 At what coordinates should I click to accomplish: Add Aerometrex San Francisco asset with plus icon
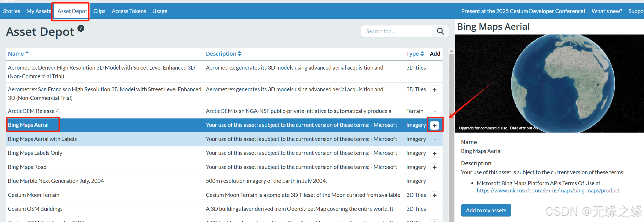click(434, 90)
